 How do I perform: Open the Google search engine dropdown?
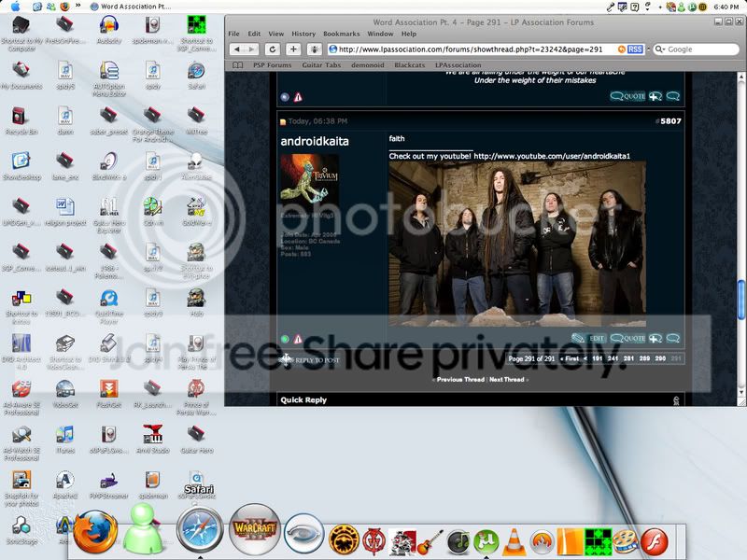658,49
